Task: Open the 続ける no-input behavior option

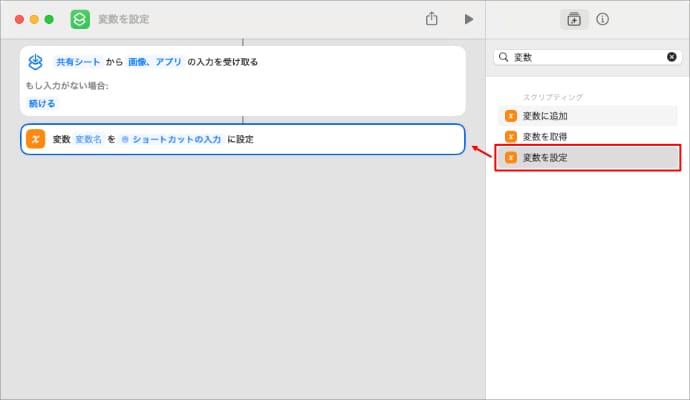Action: pos(42,103)
